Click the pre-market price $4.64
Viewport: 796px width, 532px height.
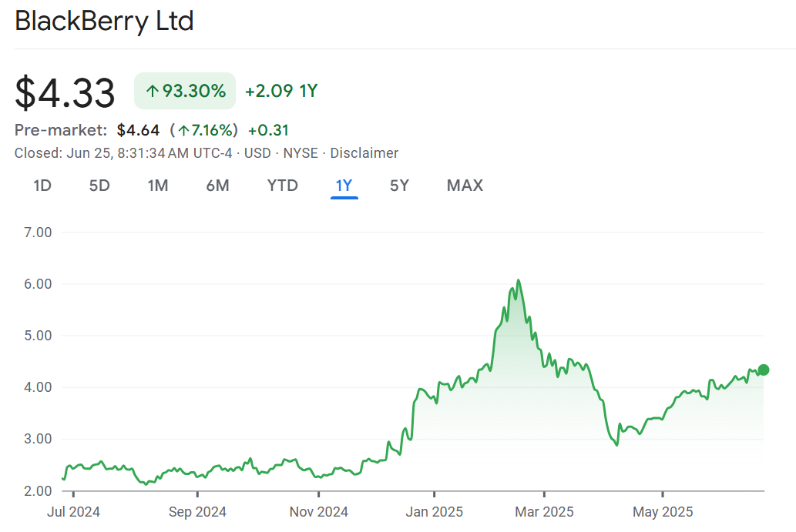click(x=138, y=130)
